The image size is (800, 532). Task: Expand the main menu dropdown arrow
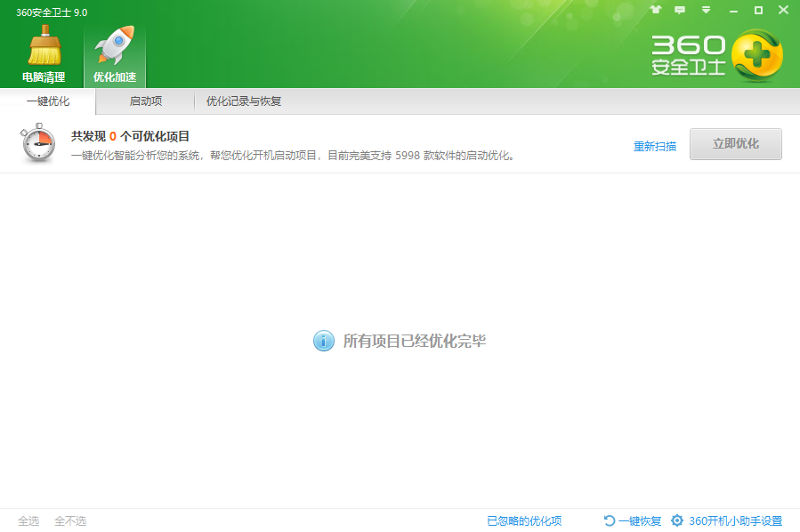707,11
